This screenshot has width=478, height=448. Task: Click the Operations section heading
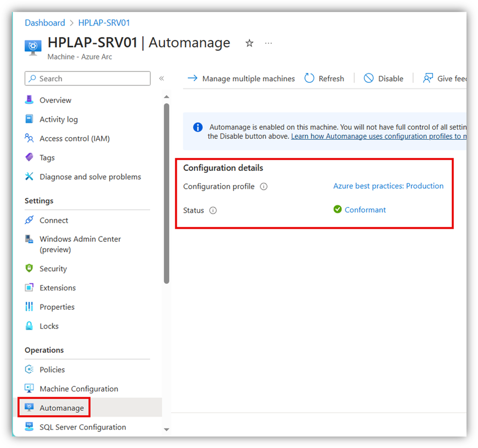pyautogui.click(x=44, y=350)
